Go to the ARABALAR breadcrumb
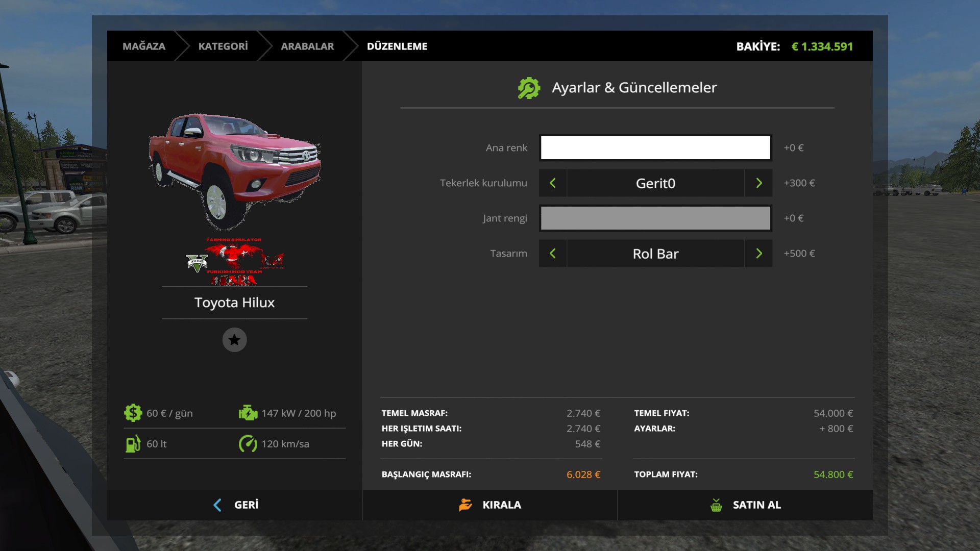The width and height of the screenshot is (980, 551). tap(307, 46)
